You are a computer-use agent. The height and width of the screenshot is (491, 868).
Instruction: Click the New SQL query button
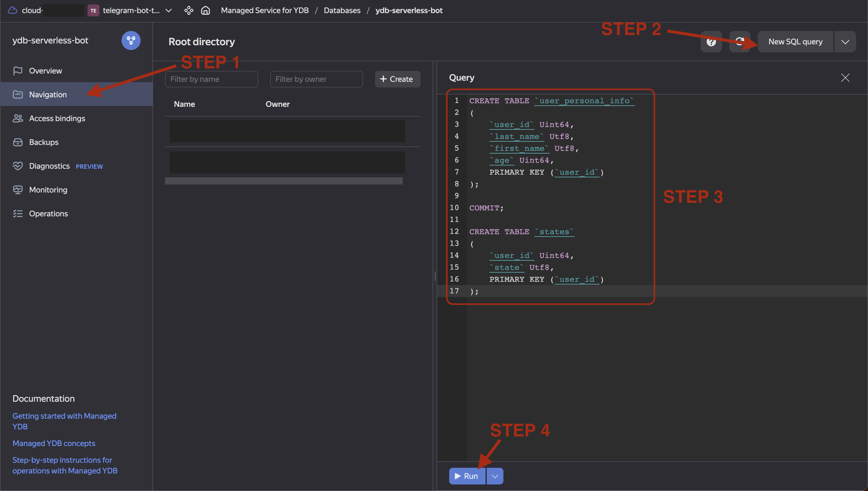795,42
